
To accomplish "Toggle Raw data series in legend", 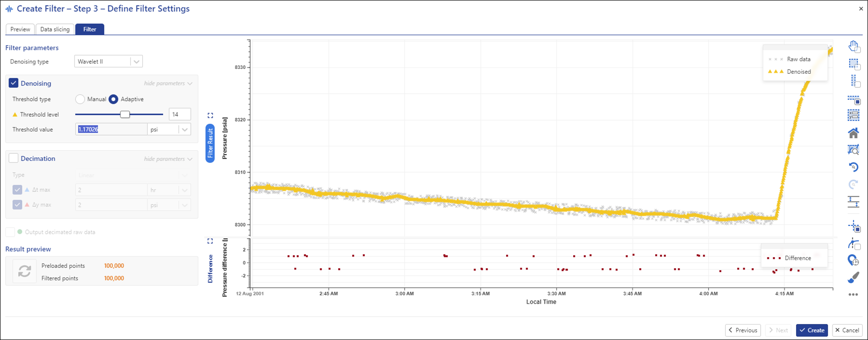I will [x=789, y=59].
